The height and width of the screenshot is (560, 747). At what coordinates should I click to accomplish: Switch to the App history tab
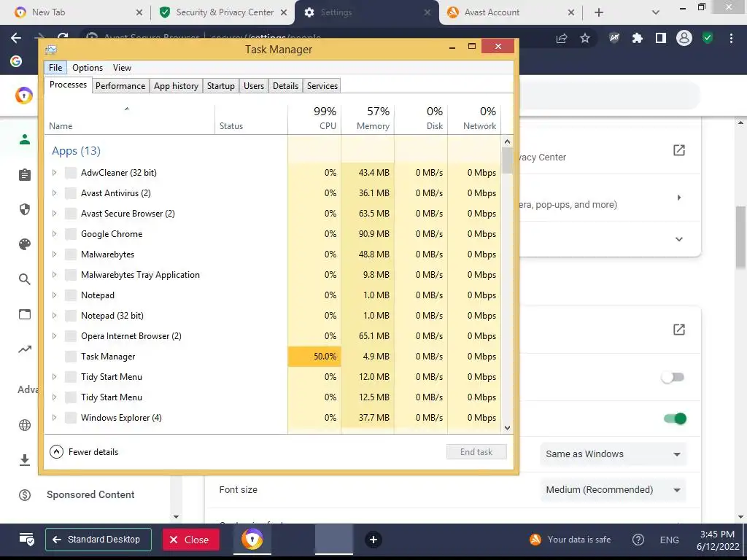[x=176, y=86]
